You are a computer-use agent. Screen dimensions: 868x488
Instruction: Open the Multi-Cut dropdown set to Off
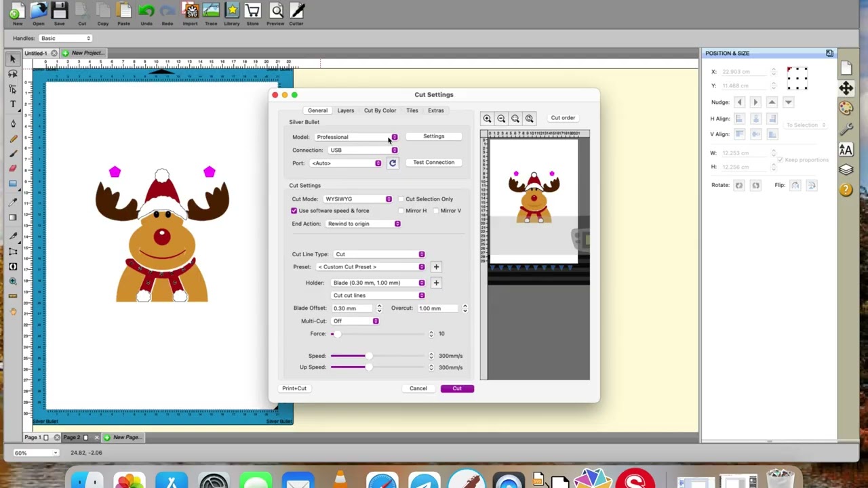355,321
